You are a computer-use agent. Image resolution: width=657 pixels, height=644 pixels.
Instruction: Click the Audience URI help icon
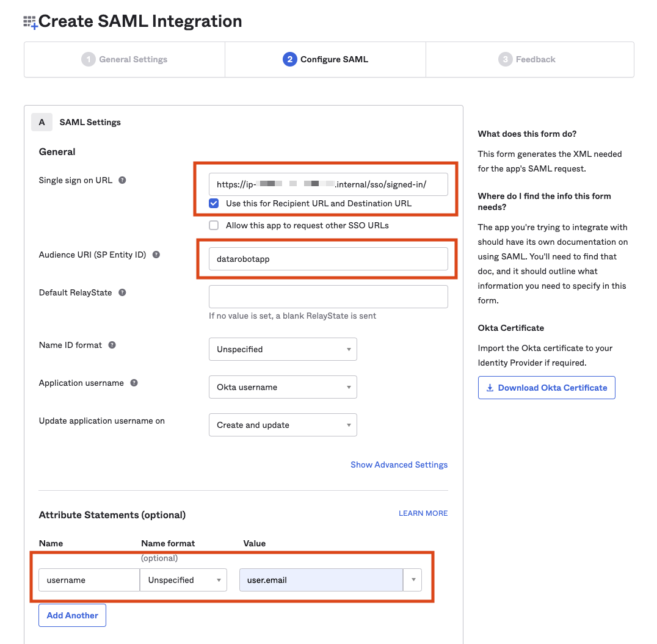coord(156,255)
